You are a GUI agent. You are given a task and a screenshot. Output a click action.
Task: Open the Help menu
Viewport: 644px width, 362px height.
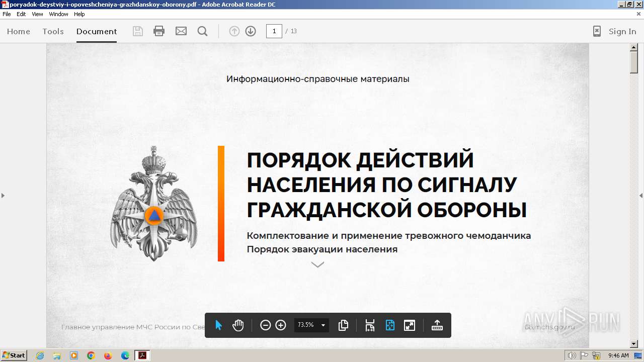click(79, 14)
